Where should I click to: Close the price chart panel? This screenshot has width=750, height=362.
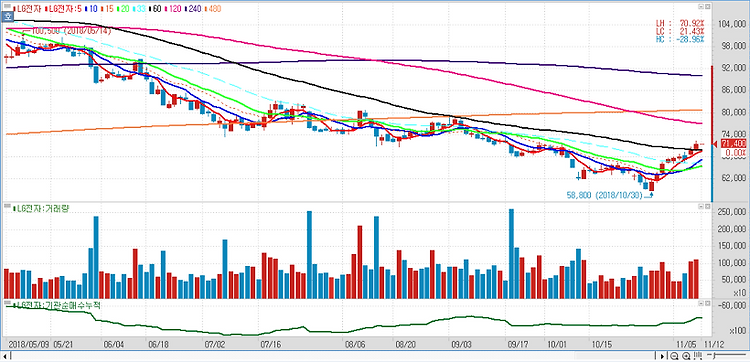point(706,7)
